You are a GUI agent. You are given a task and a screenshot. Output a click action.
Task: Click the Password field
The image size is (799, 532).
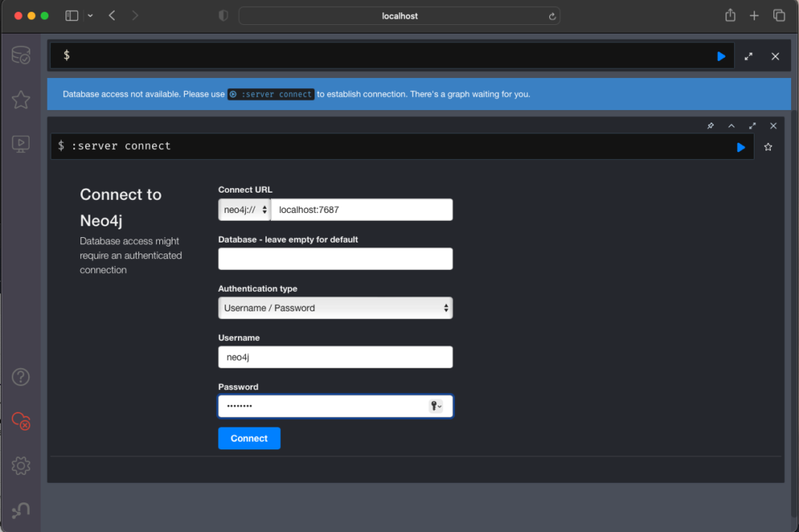point(336,406)
